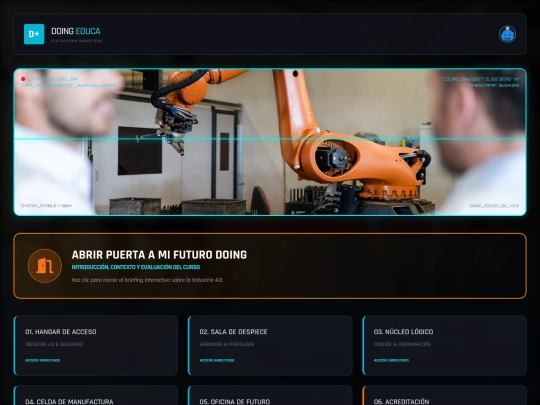Click the COORD readout in banner
540x405 pixels.
480,79
